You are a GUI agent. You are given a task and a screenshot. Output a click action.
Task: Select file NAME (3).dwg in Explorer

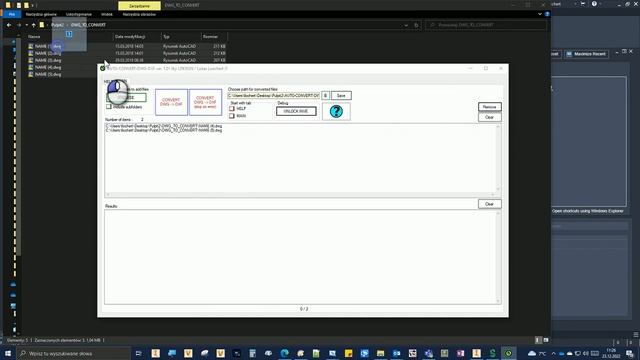(x=48, y=60)
